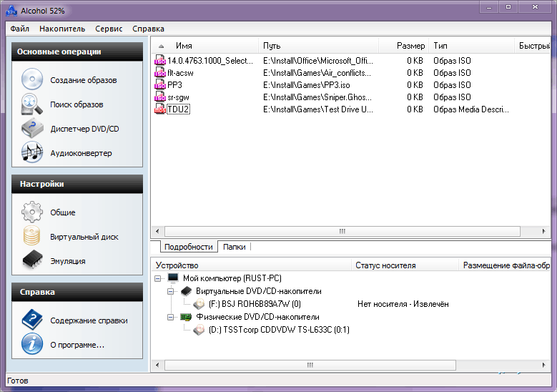Open О программе... link

[x=77, y=345]
